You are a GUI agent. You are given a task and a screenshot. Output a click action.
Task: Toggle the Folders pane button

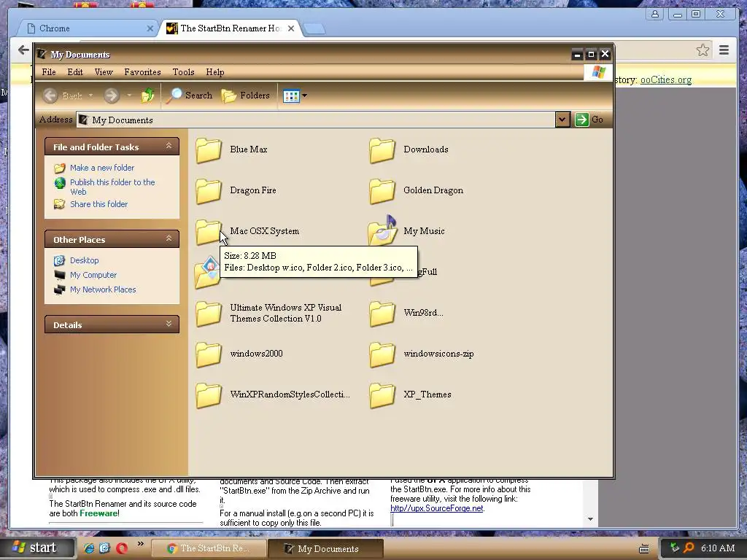pos(246,96)
